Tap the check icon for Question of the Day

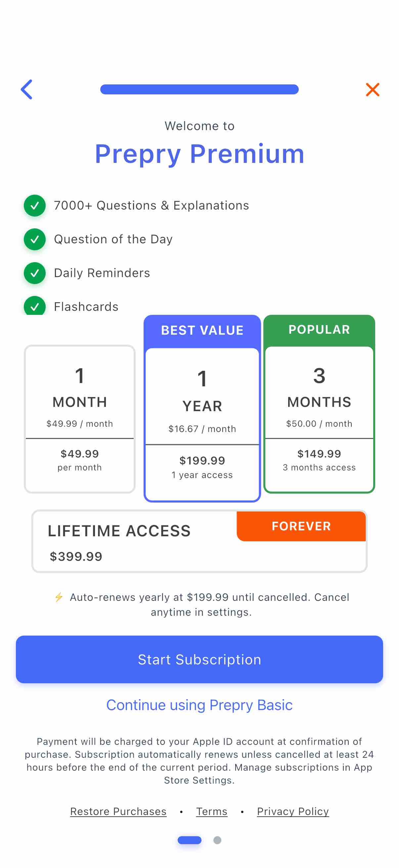pyautogui.click(x=35, y=239)
